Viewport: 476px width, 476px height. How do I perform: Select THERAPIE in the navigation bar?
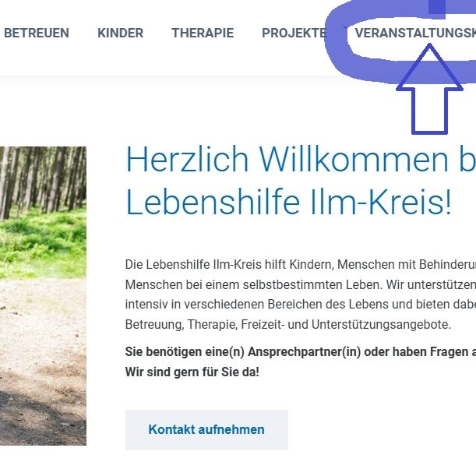pyautogui.click(x=203, y=33)
